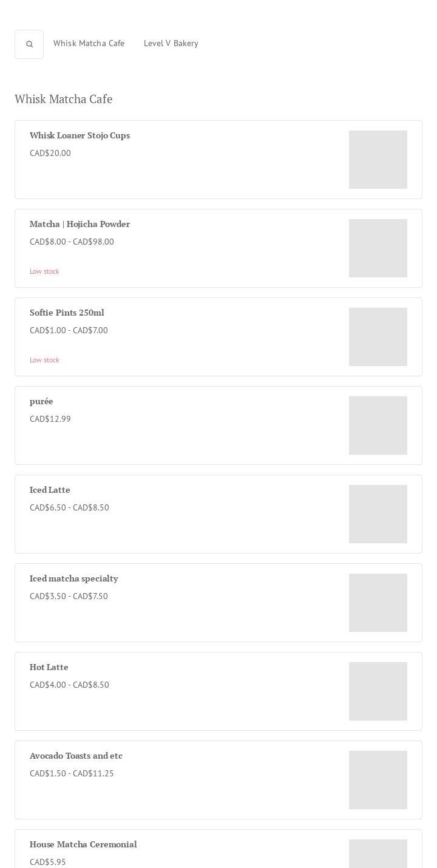Switch to the Level V Bakery tab
The image size is (437, 868).
click(x=171, y=43)
